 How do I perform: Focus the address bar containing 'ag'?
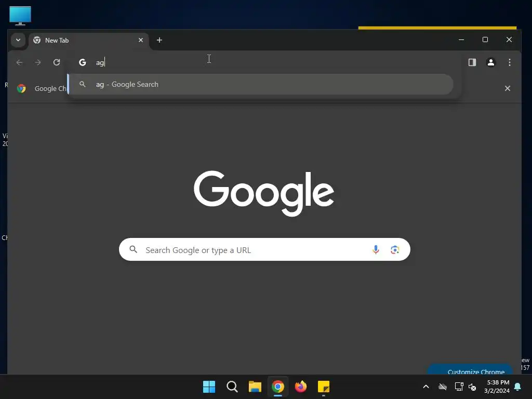coord(264,62)
